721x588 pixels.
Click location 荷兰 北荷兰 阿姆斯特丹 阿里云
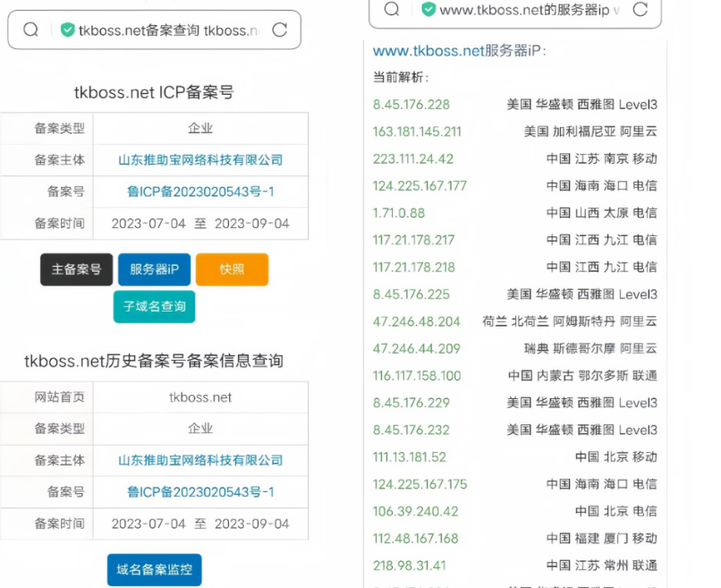(x=570, y=321)
